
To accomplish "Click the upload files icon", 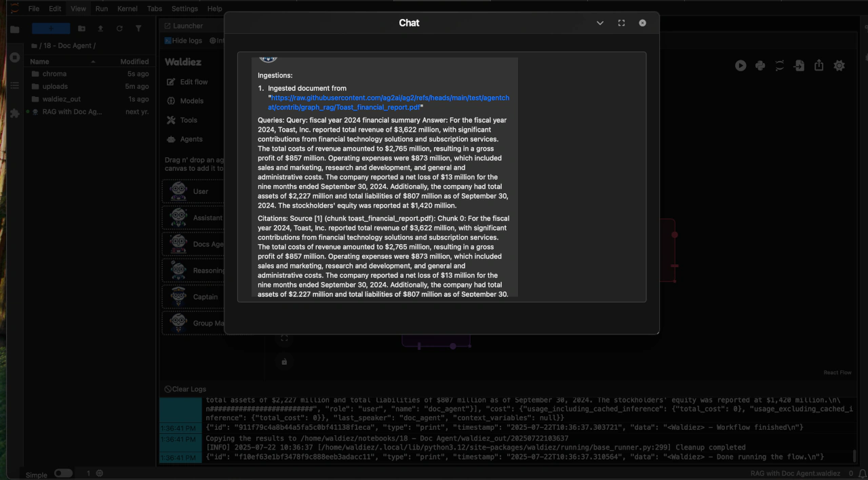I will click(x=100, y=28).
